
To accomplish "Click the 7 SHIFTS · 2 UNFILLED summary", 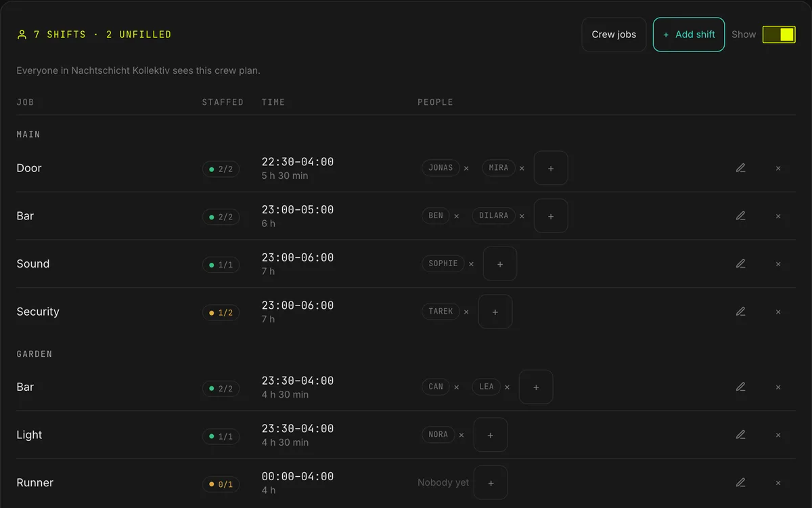I will 94,35.
